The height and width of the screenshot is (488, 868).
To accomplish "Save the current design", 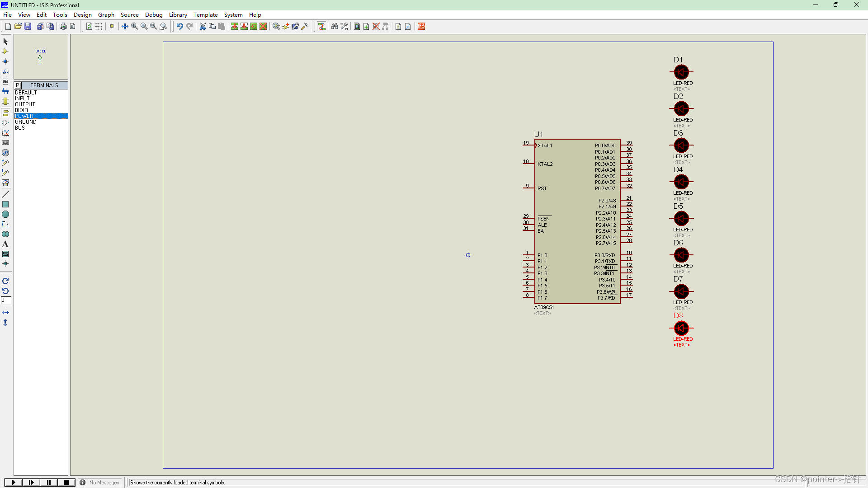I will click(28, 26).
